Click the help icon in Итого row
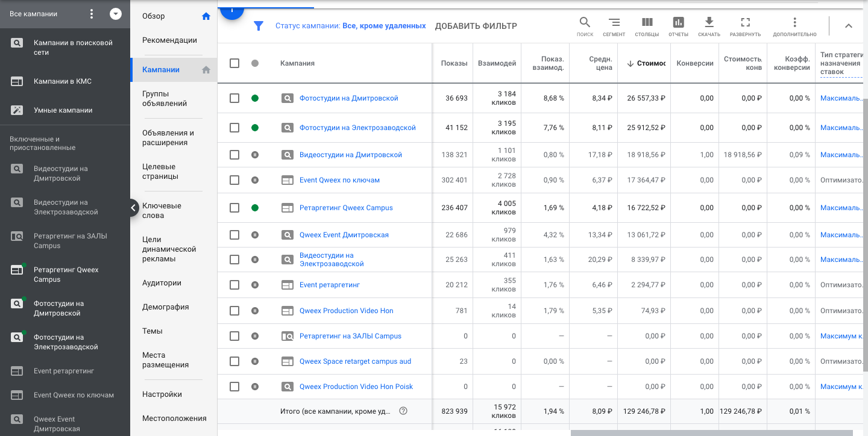Image resolution: width=868 pixels, height=436 pixels. (x=403, y=411)
